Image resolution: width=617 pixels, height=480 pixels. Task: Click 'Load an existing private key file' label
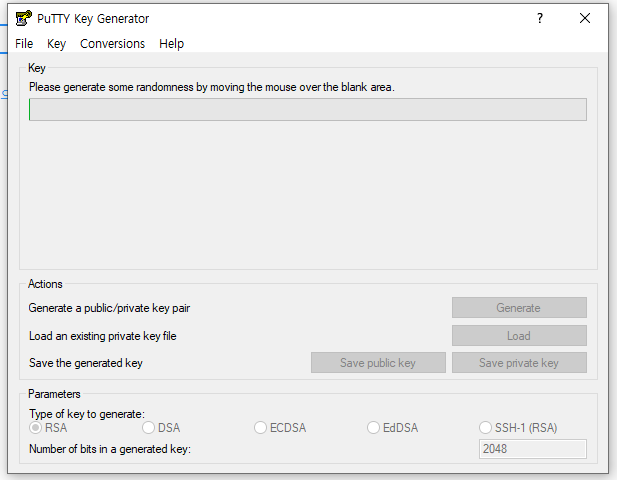(103, 336)
